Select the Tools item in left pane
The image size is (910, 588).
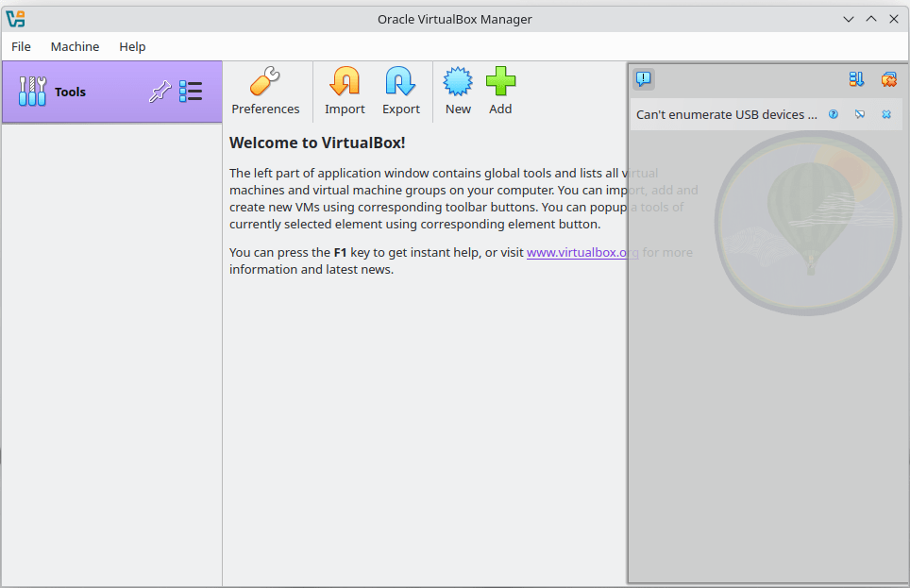[112, 92]
